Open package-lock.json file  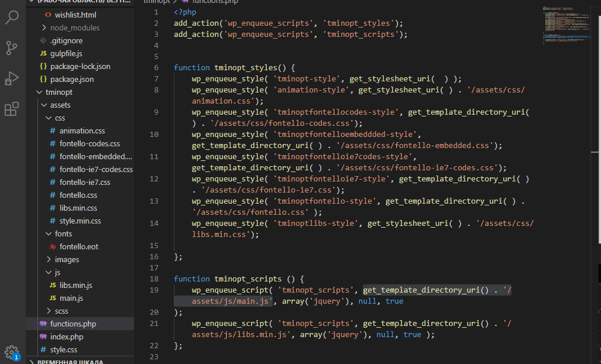[80, 67]
